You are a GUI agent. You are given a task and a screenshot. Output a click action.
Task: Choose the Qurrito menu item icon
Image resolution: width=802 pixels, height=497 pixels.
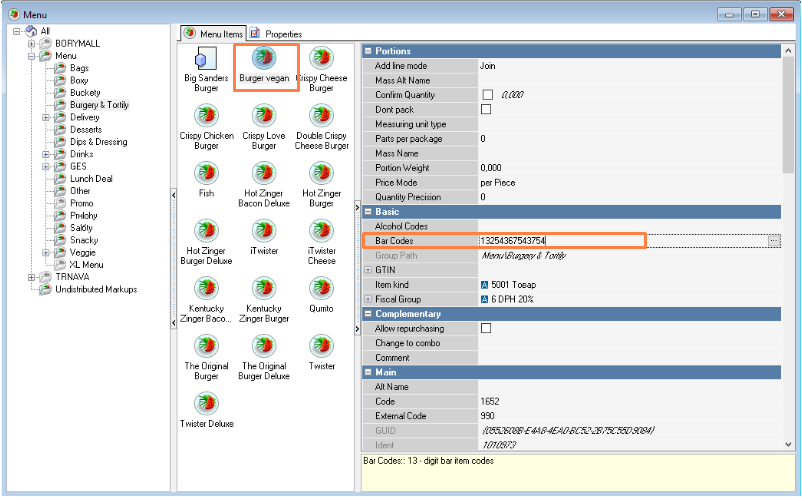click(321, 289)
